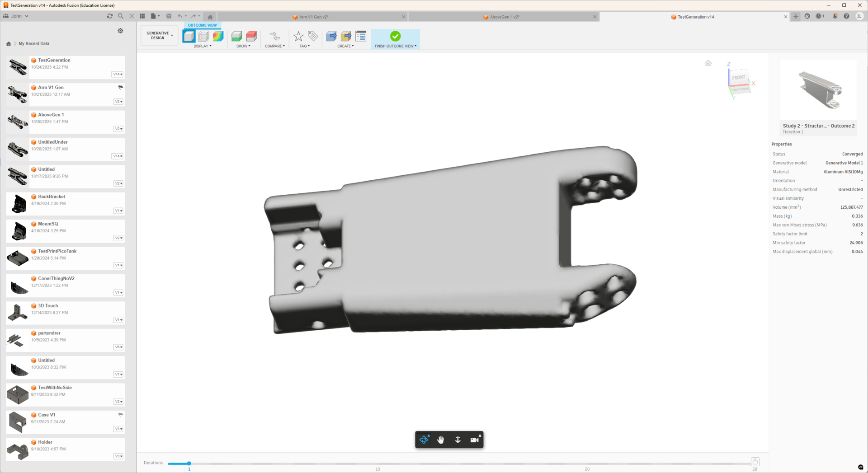Open the BackBracket file entry
Image resolution: width=868 pixels, height=473 pixels.
coord(66,204)
